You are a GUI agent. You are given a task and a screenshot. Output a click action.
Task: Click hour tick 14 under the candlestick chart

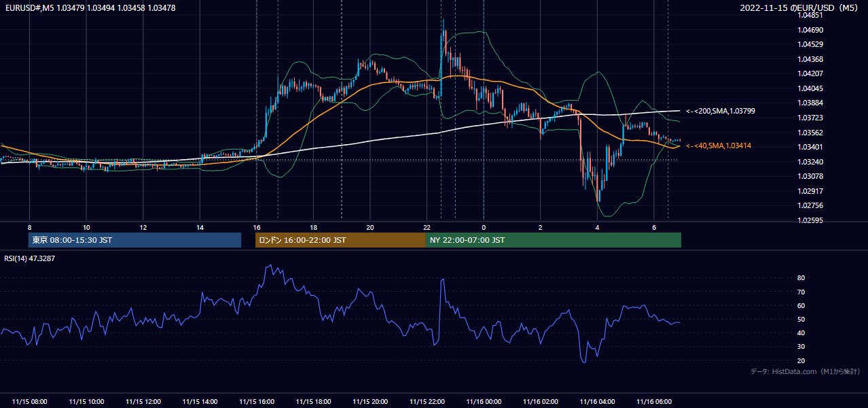200,227
